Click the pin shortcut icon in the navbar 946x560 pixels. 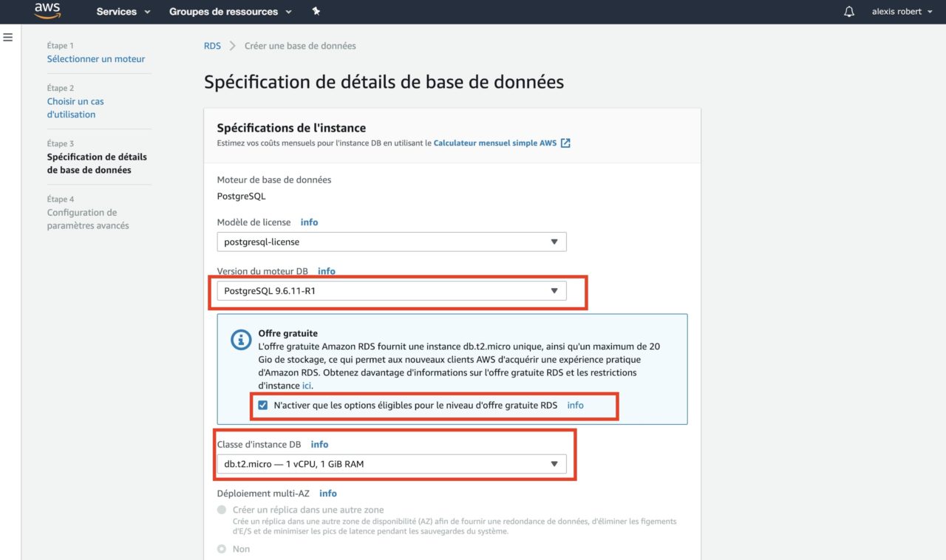pyautogui.click(x=316, y=11)
